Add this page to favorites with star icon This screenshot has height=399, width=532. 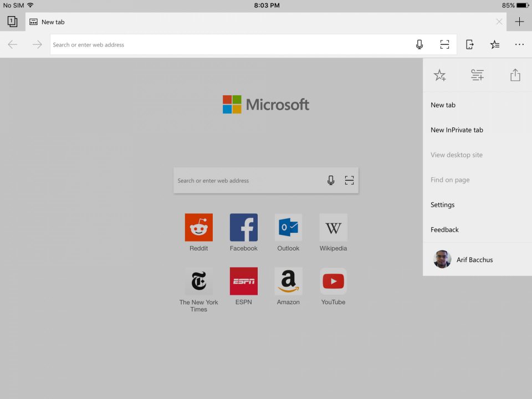coord(439,75)
